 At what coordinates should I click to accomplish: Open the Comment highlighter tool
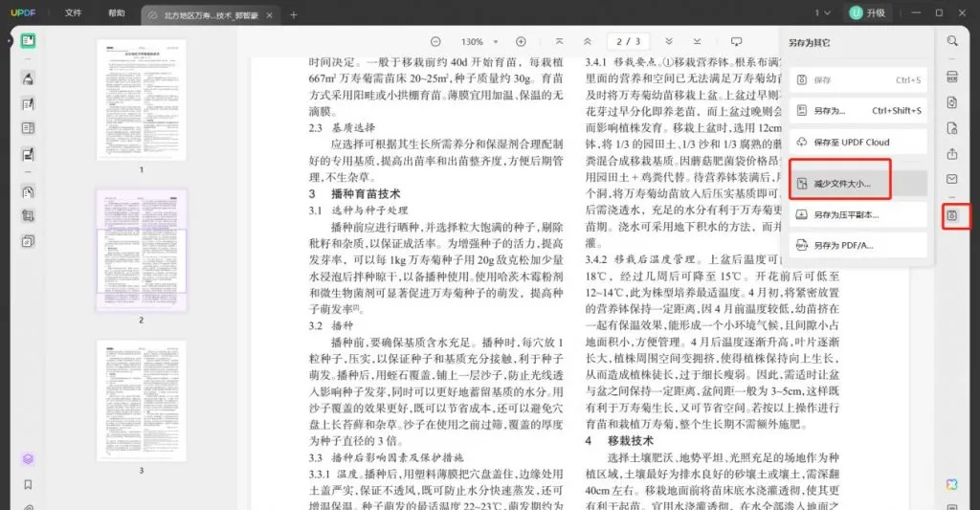point(28,78)
